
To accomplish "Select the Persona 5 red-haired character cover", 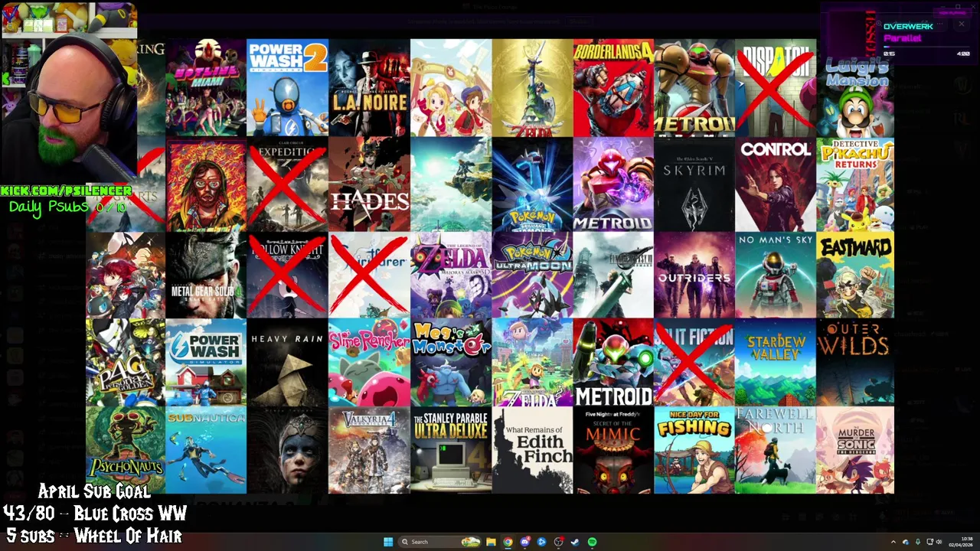I will pos(126,275).
